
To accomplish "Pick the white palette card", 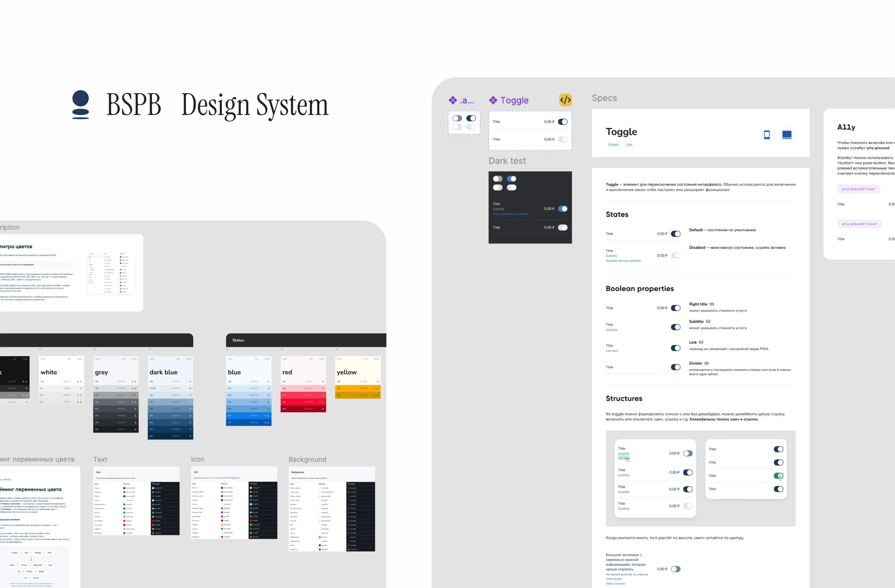I will point(61,380).
